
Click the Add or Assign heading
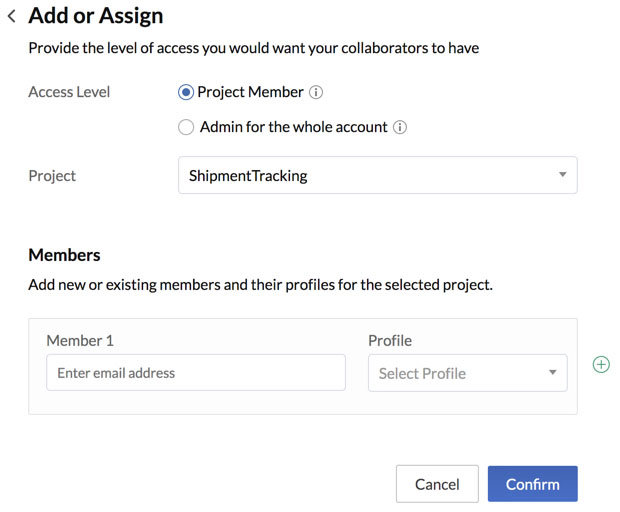96,16
